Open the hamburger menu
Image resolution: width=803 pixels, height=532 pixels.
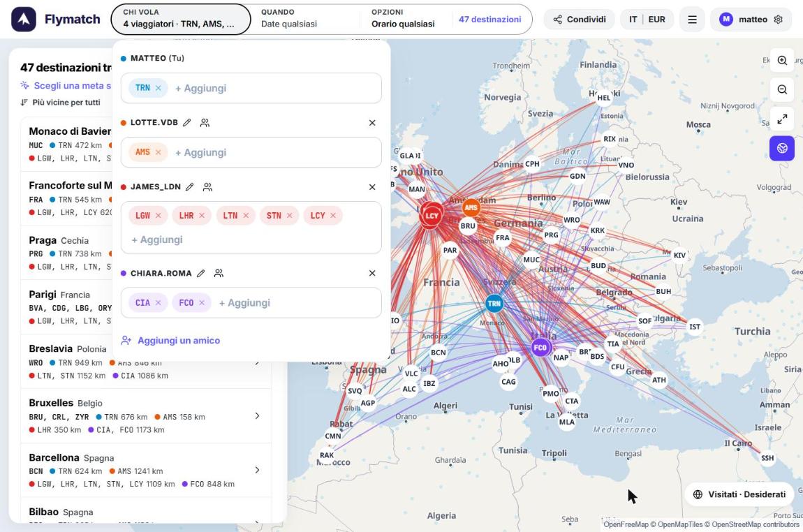[692, 20]
